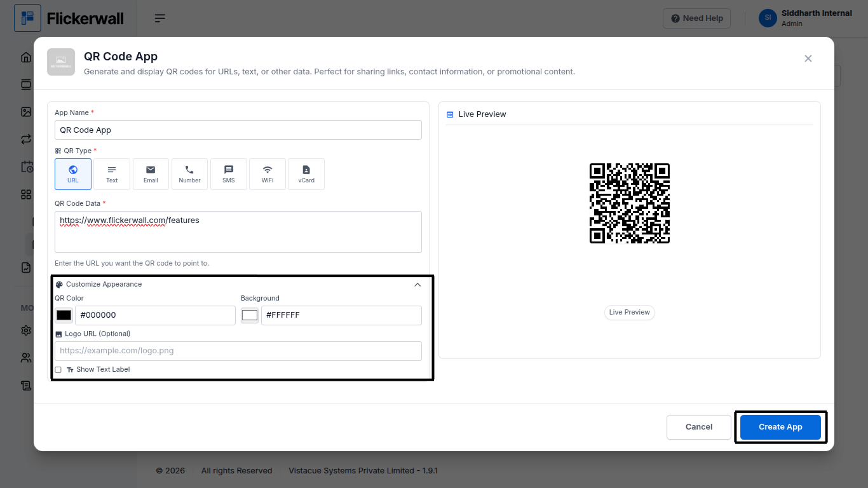Focus the Logo URL input field
The image size is (868, 488).
pos(238,351)
